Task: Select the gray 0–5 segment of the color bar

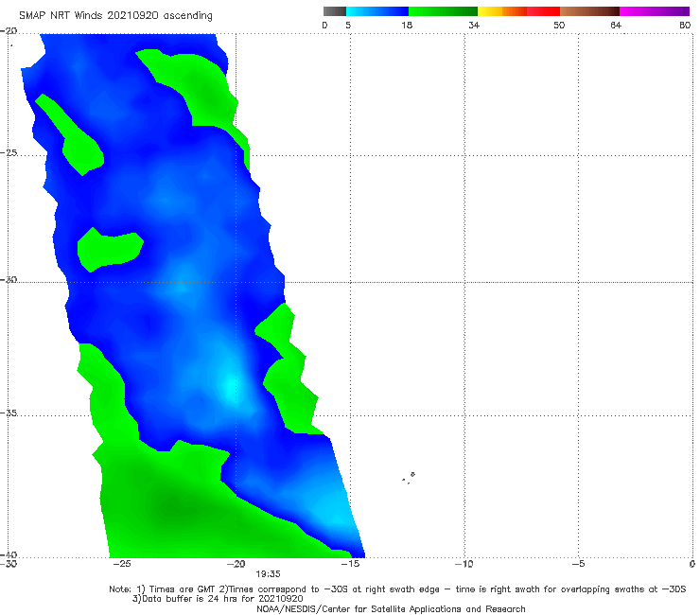Action: (335, 11)
